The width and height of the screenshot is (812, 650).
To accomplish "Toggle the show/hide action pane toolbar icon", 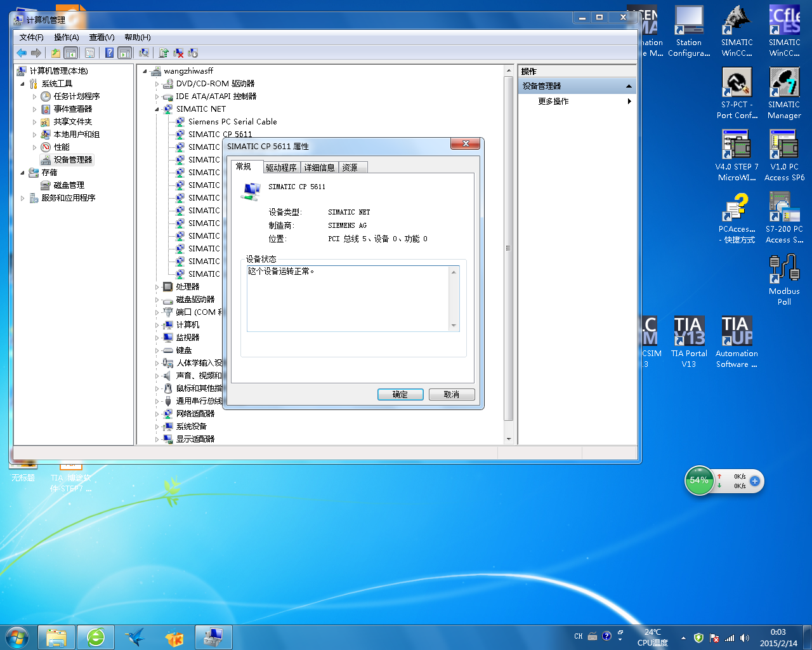I will click(x=125, y=53).
